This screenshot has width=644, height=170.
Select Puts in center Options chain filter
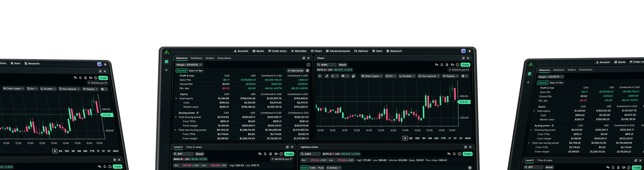pyautogui.click(x=321, y=168)
